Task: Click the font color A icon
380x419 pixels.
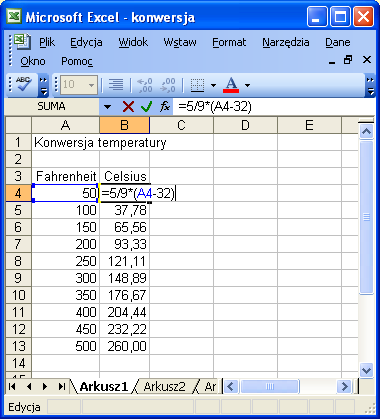Action: coord(231,85)
